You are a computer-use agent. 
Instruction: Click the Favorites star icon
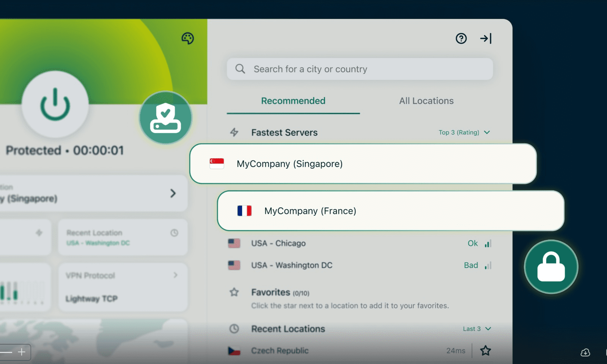pos(234,292)
